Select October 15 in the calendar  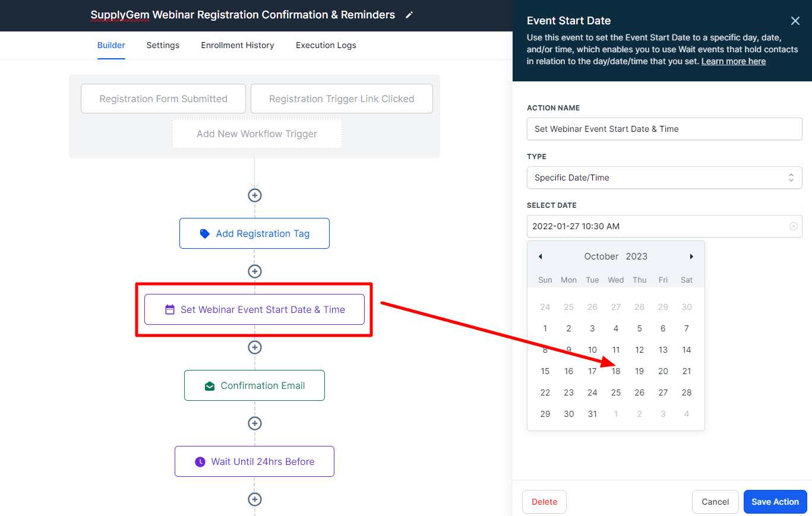pos(545,371)
